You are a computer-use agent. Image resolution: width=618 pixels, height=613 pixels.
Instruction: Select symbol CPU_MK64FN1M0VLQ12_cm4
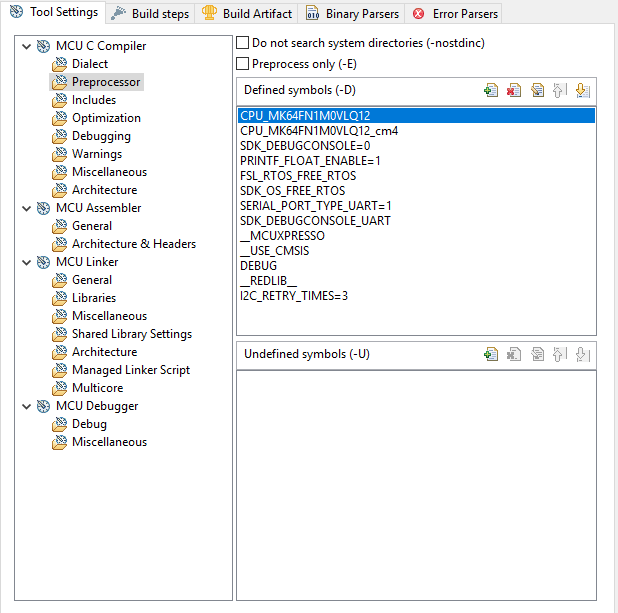pos(416,131)
